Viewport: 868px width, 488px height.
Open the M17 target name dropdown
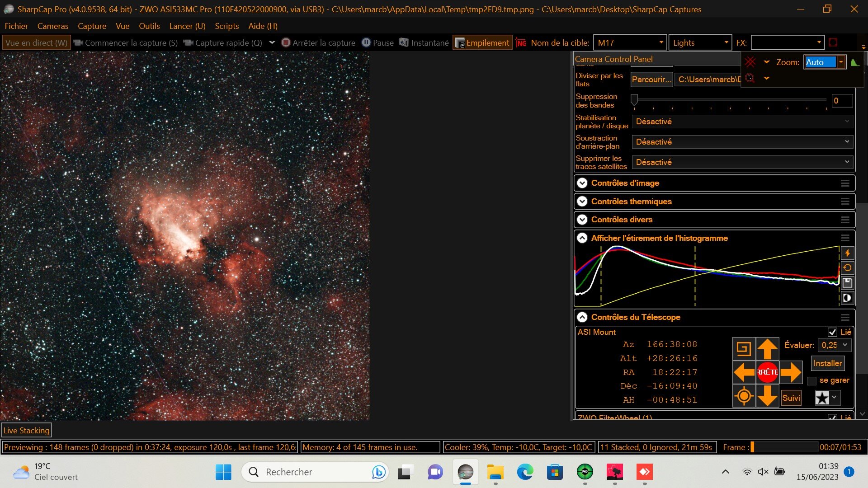tap(661, 43)
